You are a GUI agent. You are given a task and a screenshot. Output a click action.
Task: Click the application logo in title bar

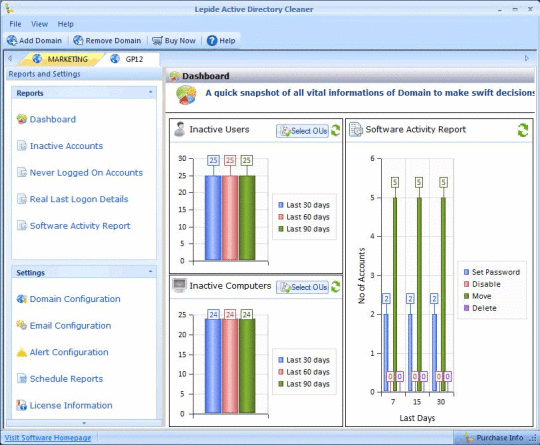[x=9, y=8]
